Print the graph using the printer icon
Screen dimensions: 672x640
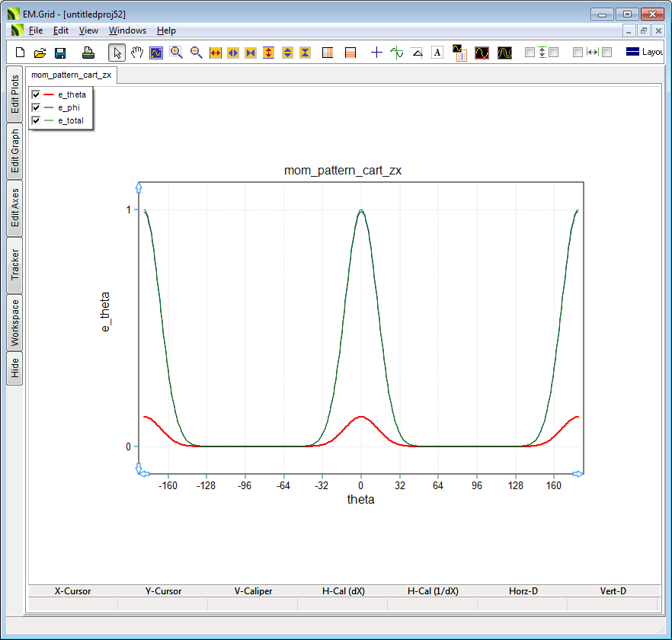(88, 53)
